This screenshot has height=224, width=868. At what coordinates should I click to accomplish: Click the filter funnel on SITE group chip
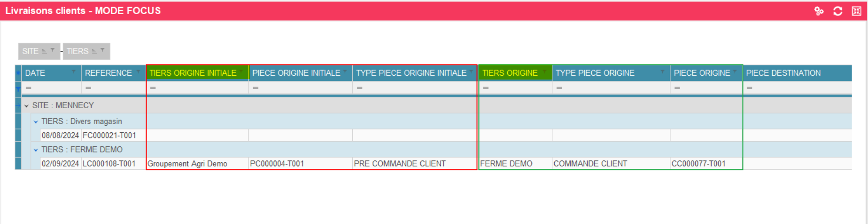53,50
